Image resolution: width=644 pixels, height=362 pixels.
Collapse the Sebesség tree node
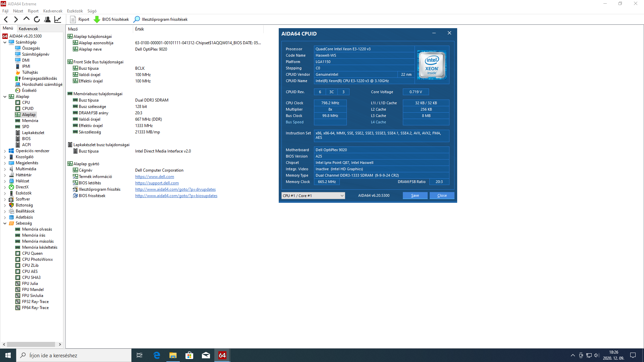5,223
